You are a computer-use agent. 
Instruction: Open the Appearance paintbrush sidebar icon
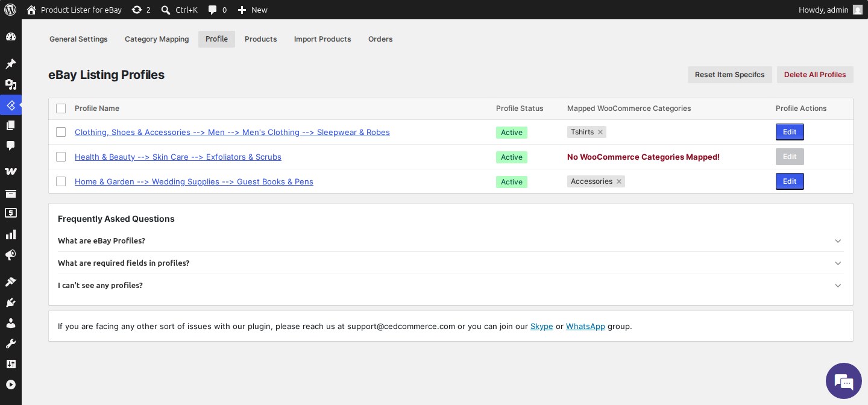(x=10, y=282)
